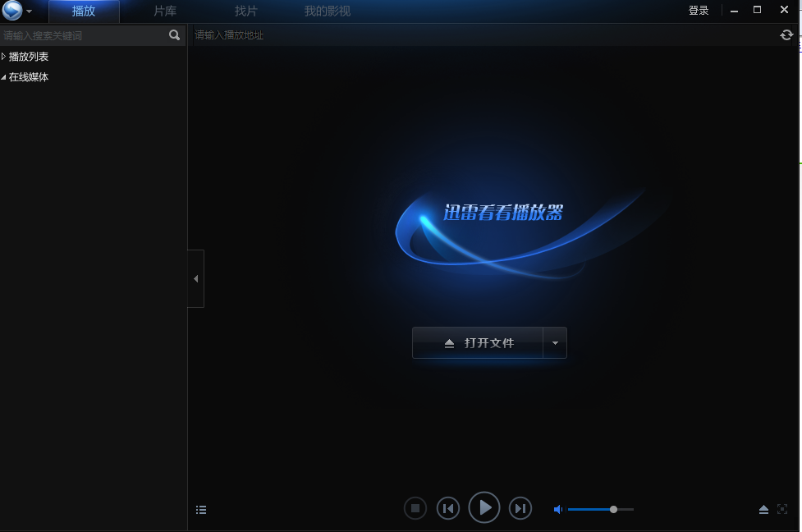Enter fullscreen mode with the corner icon
Image resolution: width=802 pixels, height=532 pixels.
tap(782, 509)
